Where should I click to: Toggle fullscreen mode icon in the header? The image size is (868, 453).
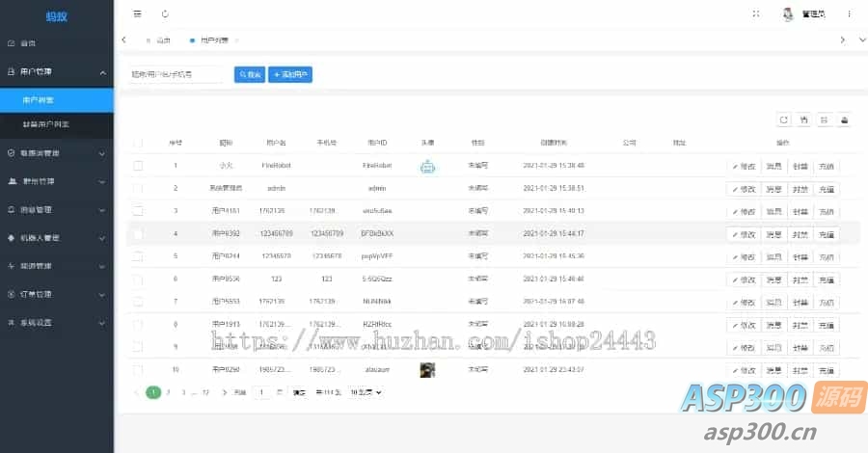tap(756, 14)
